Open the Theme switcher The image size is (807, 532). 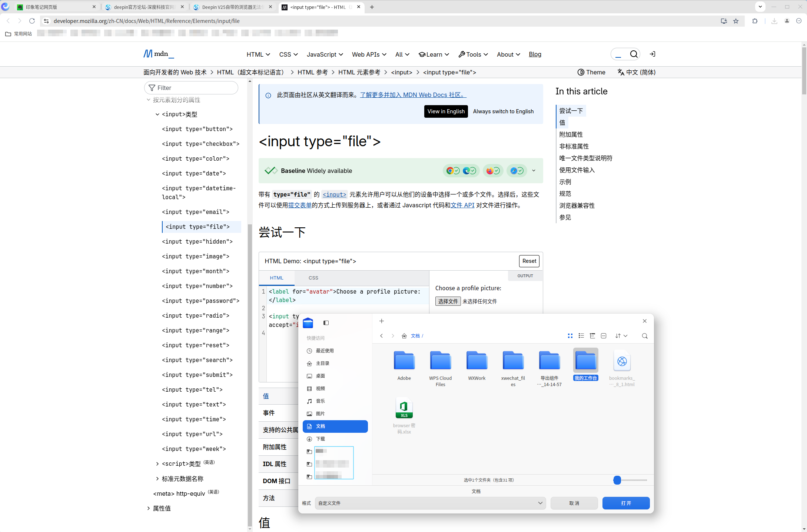[x=591, y=72]
